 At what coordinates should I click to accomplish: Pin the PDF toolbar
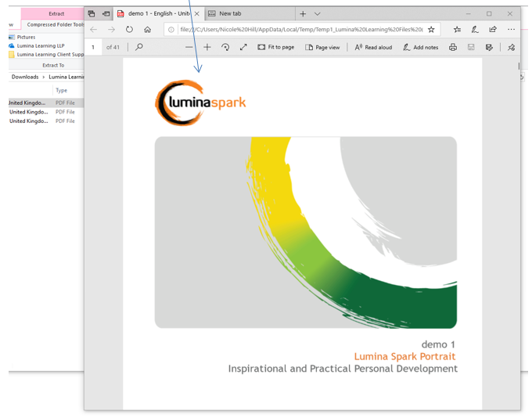(511, 47)
